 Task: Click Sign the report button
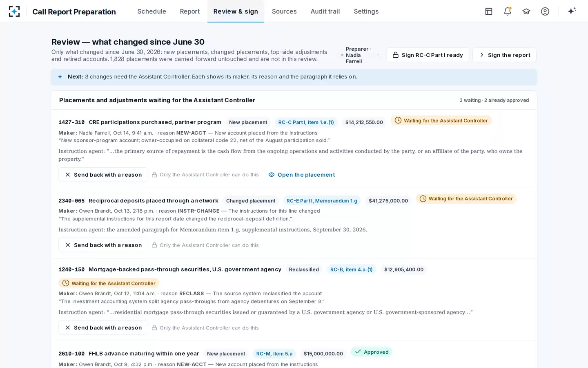pos(505,55)
